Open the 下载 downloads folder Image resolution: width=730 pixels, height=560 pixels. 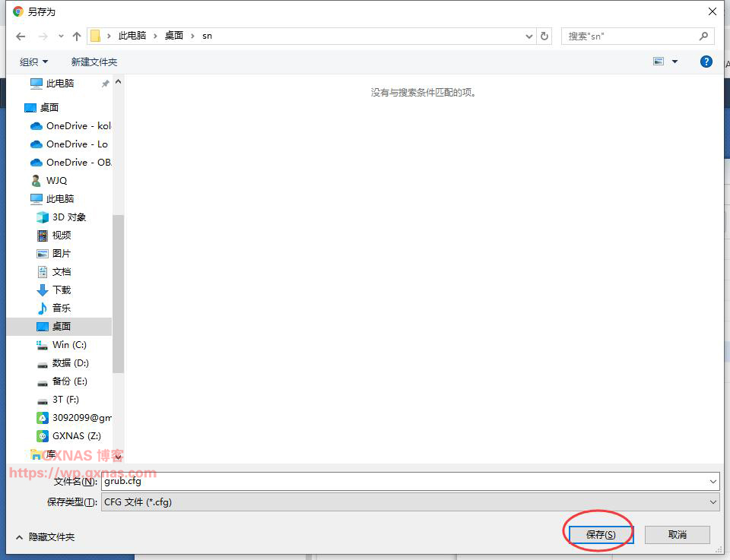pos(61,289)
